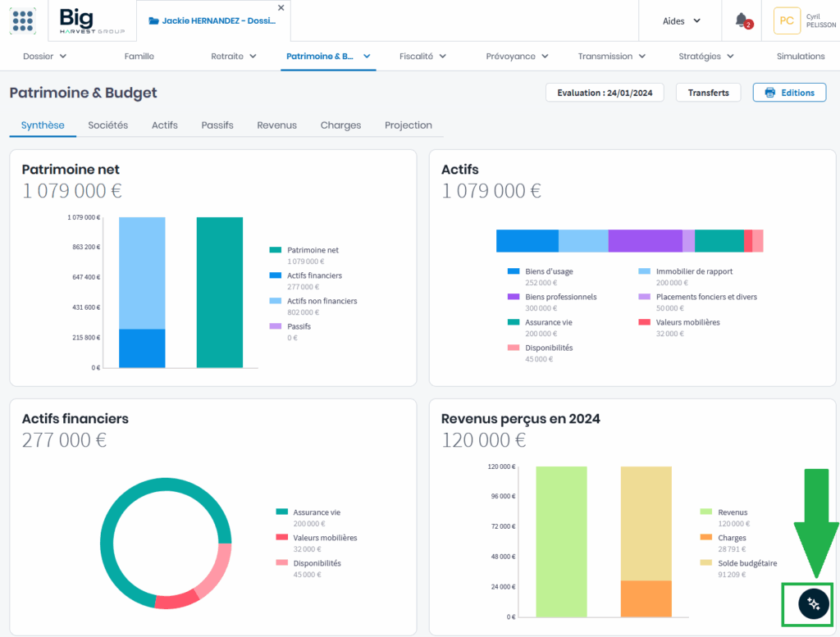The width and height of the screenshot is (840, 637).
Task: Open the AI assistant sparkle button
Action: 813,603
